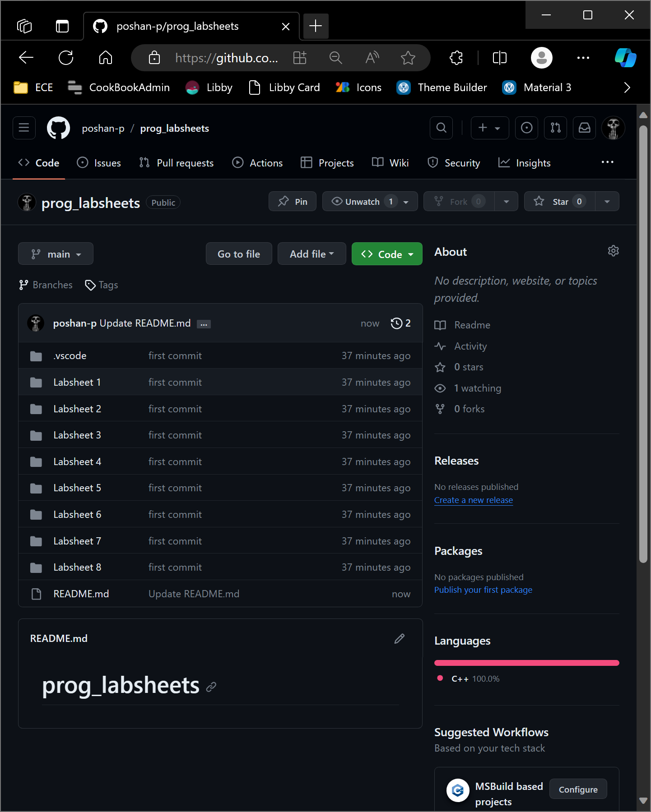
Task: Open user avatar menu in GitHub header
Action: point(613,128)
